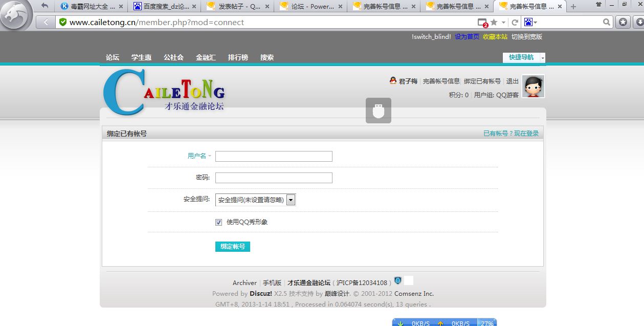Open the 公社会 navigation menu item

(x=173, y=57)
